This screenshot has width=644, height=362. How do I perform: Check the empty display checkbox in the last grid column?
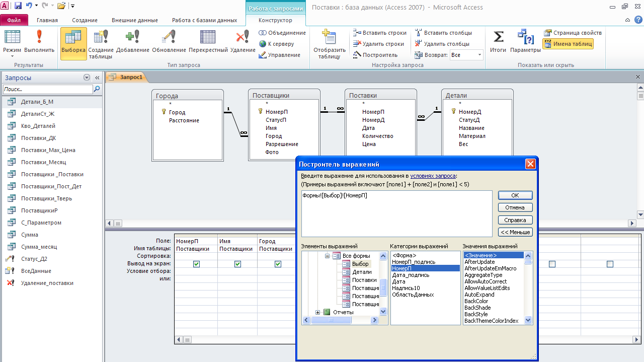[610, 264]
